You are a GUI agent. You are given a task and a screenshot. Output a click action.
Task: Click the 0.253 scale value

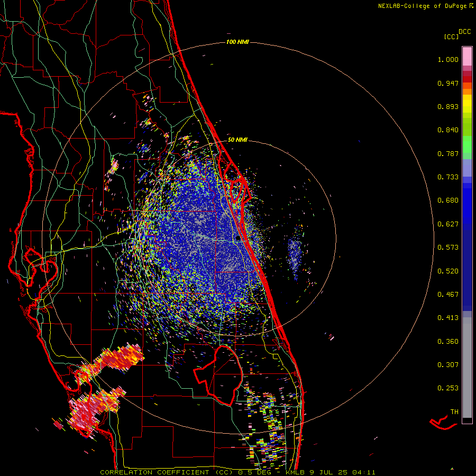(448, 388)
